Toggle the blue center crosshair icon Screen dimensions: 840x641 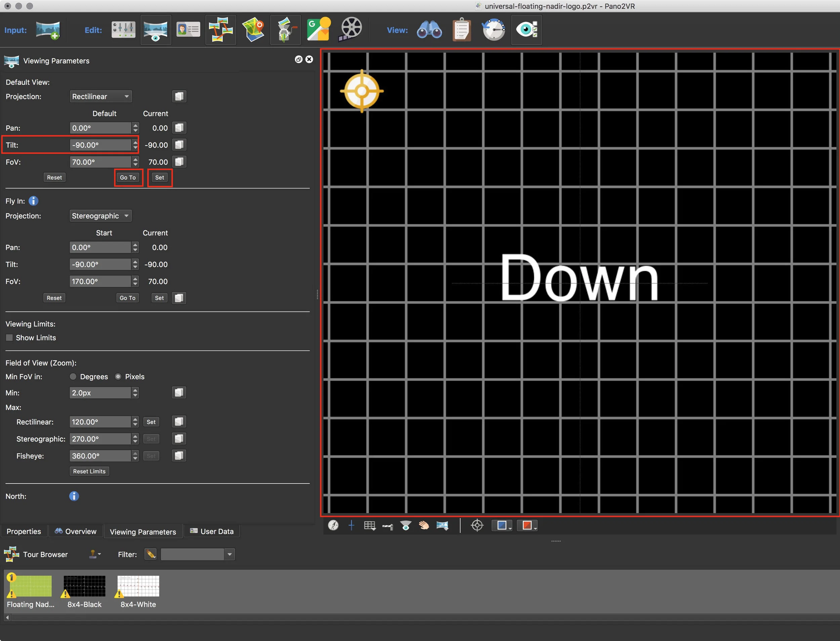[x=351, y=525]
